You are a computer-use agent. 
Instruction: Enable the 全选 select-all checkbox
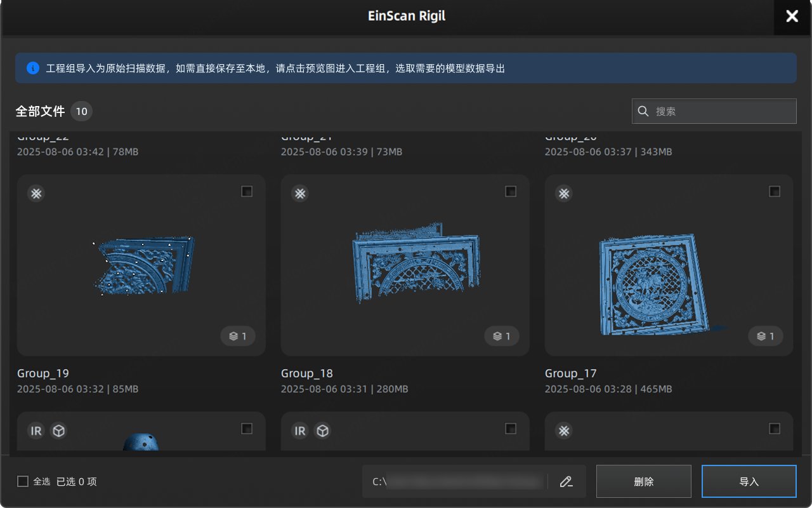(x=23, y=481)
